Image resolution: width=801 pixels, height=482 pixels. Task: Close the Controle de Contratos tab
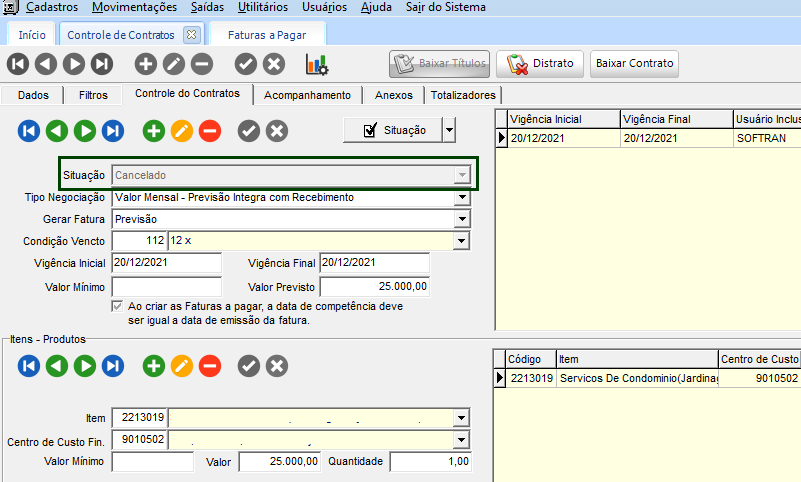[192, 35]
